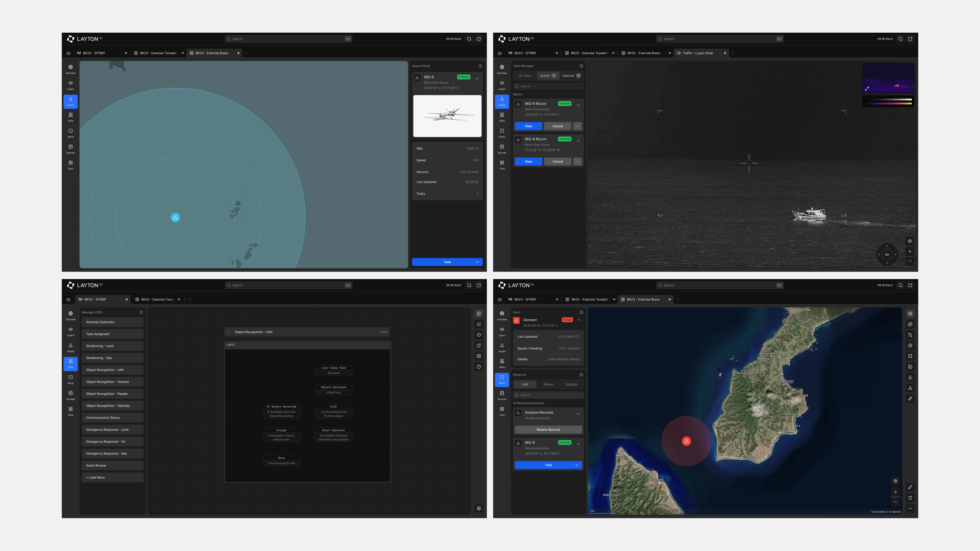The height and width of the screenshot is (551, 980).
Task: Click the ruler measure icon on the satellite map toolbar
Action: 910,399
